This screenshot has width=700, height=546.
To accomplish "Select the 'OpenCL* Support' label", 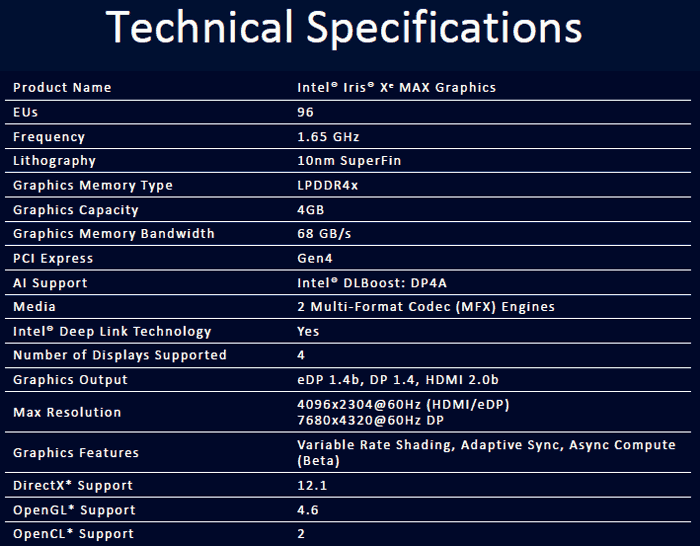I will (73, 534).
